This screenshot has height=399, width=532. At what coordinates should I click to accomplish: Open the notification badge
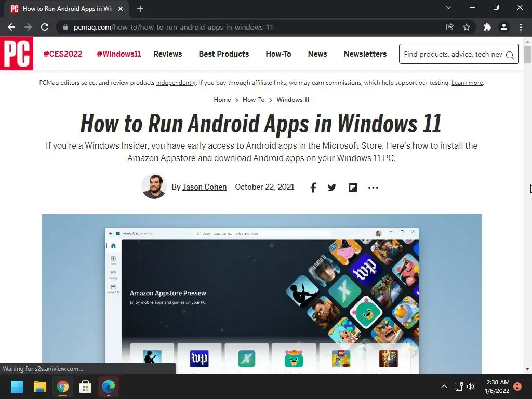click(517, 387)
